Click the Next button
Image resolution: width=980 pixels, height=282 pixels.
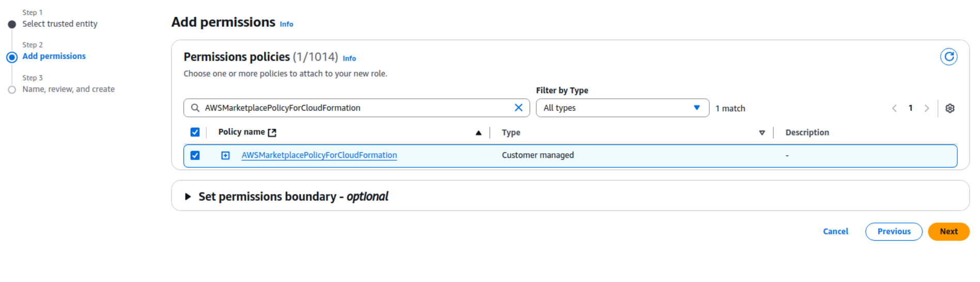click(x=948, y=231)
